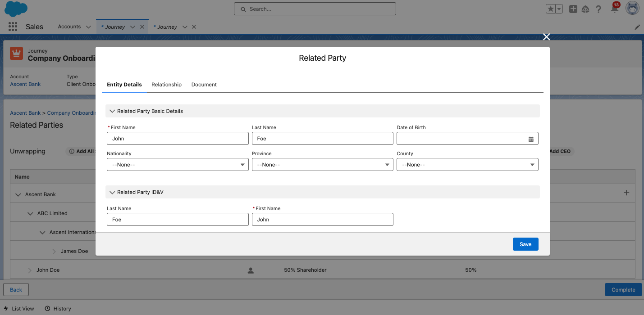This screenshot has height=315, width=644.
Task: Close the Related Party dialog
Action: tap(546, 37)
